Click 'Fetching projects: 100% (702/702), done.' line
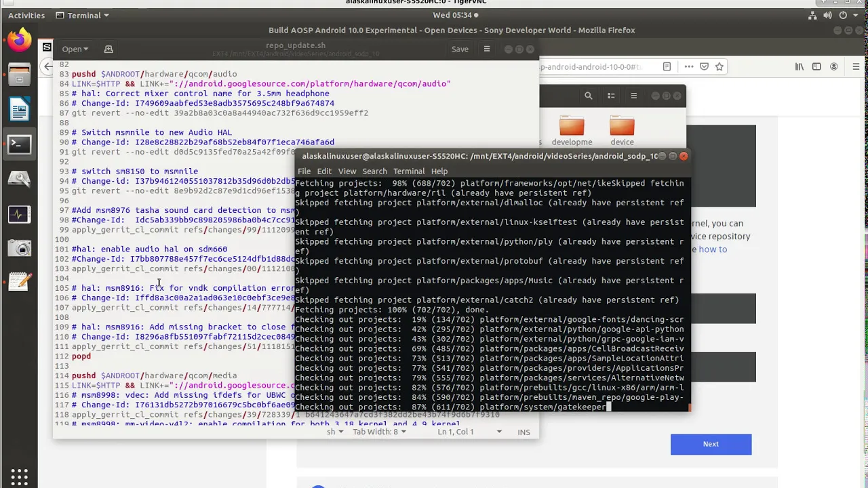The image size is (868, 488). (392, 310)
